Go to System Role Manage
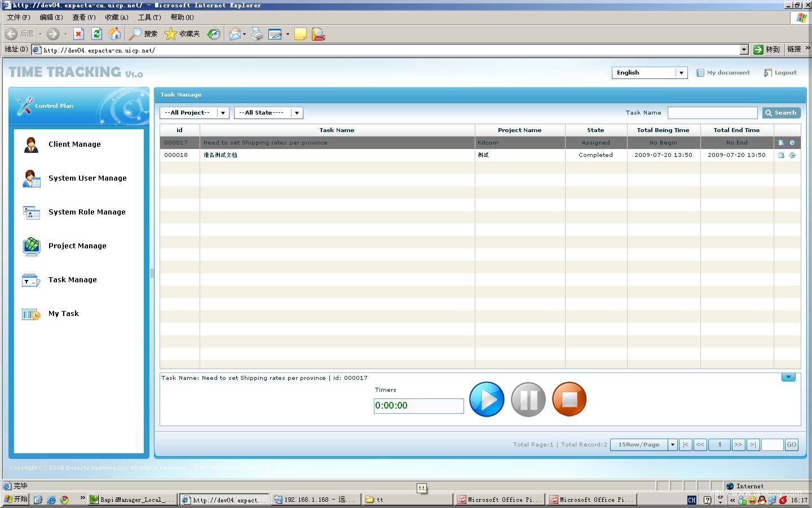Image resolution: width=812 pixels, height=508 pixels. pyautogui.click(x=87, y=212)
